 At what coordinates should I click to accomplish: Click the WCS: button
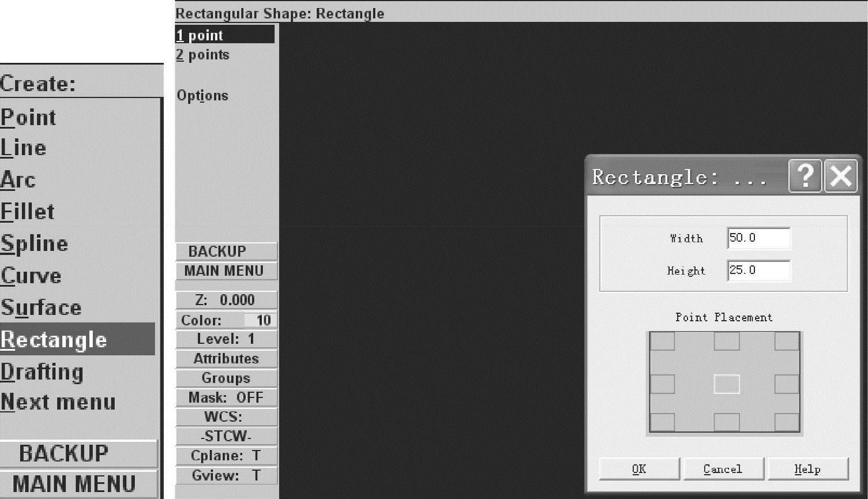pyautogui.click(x=226, y=417)
